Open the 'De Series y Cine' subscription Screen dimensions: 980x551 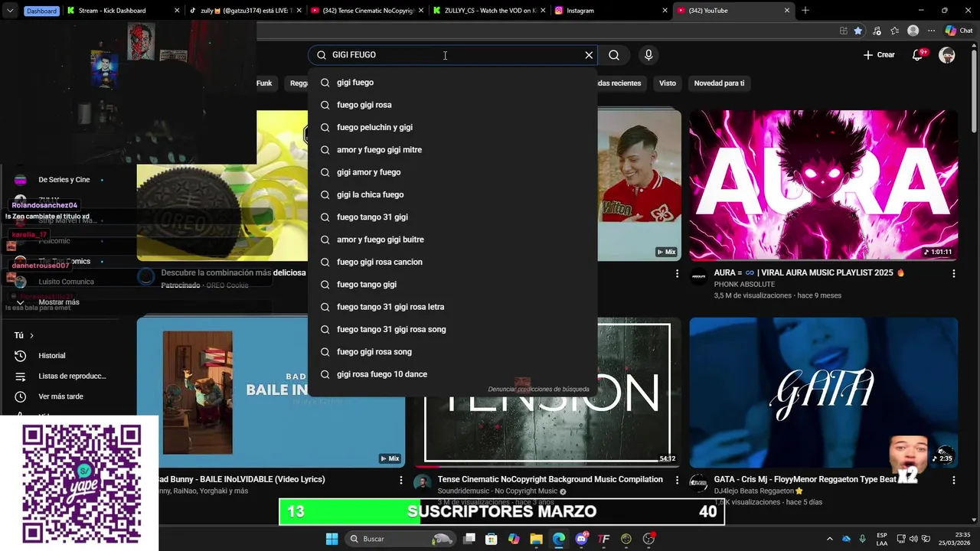click(x=64, y=180)
